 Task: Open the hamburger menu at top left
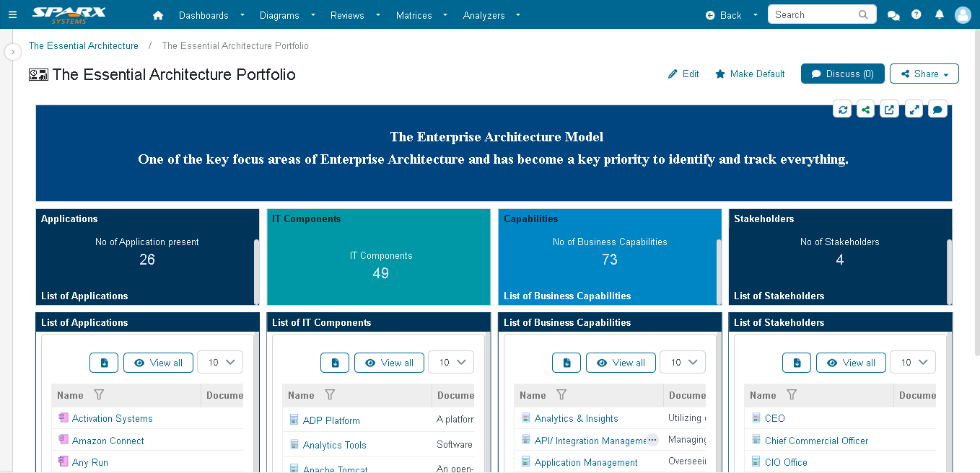click(x=12, y=15)
